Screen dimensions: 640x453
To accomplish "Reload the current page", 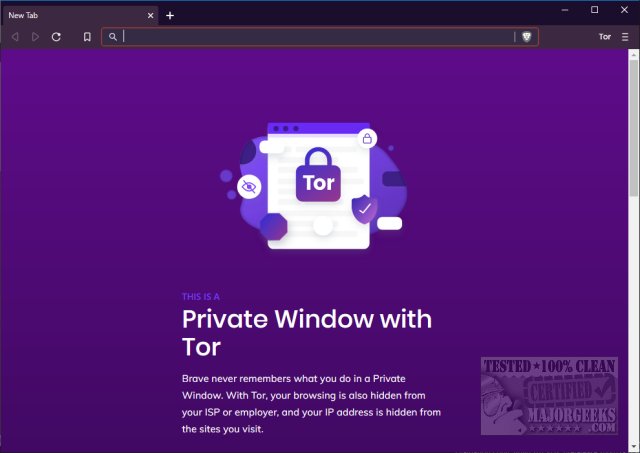I will click(x=56, y=37).
